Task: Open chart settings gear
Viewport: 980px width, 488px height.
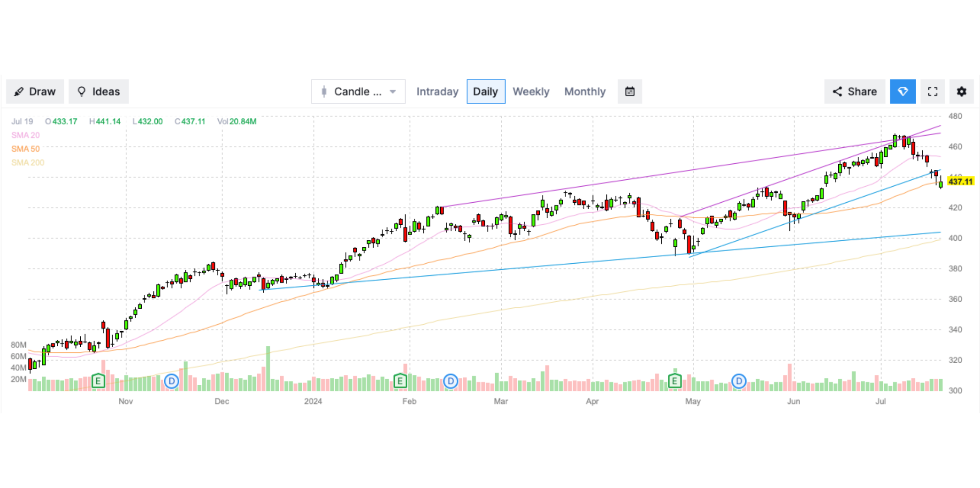Action: (x=961, y=91)
